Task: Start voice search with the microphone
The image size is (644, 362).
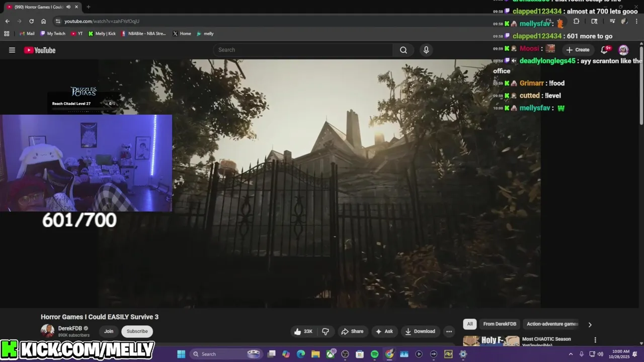Action: tap(426, 50)
